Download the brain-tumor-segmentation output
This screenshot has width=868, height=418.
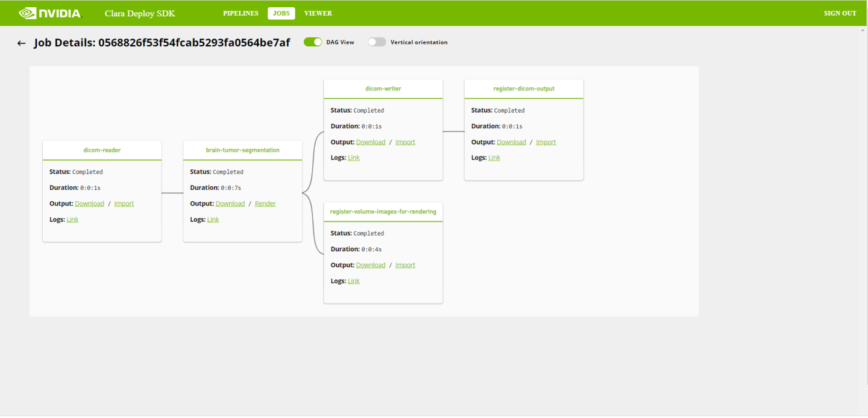[x=230, y=204]
